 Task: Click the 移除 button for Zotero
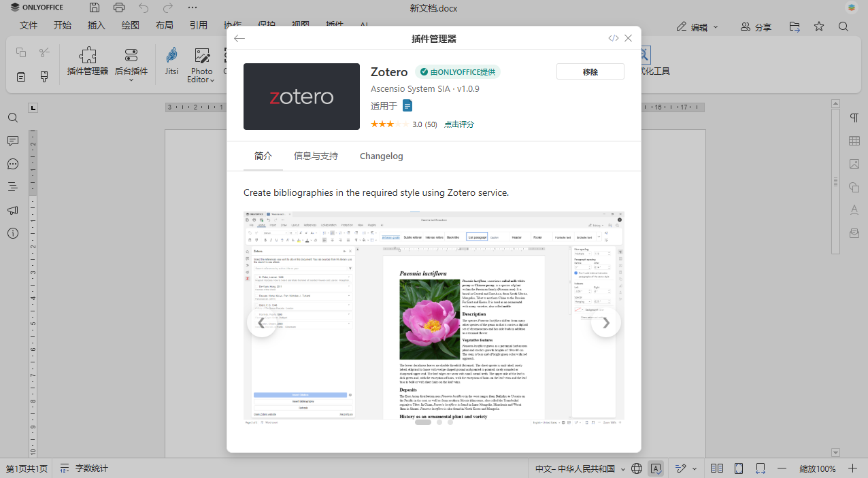(590, 71)
